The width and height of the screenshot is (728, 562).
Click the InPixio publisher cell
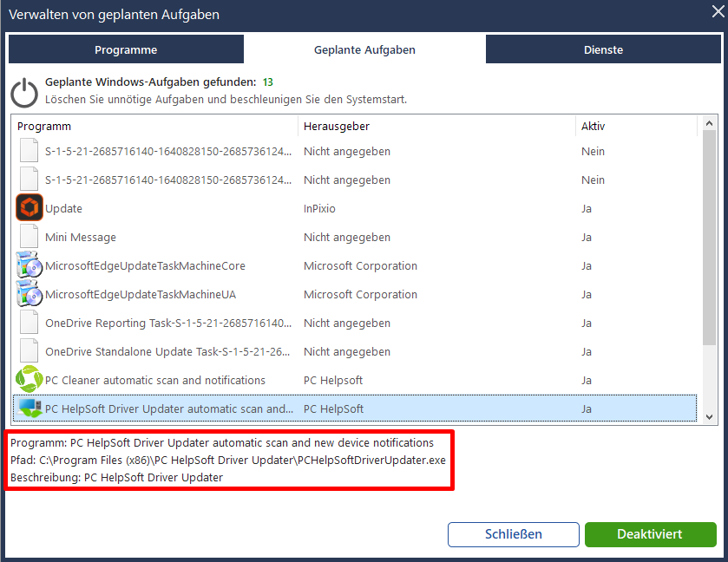[319, 208]
